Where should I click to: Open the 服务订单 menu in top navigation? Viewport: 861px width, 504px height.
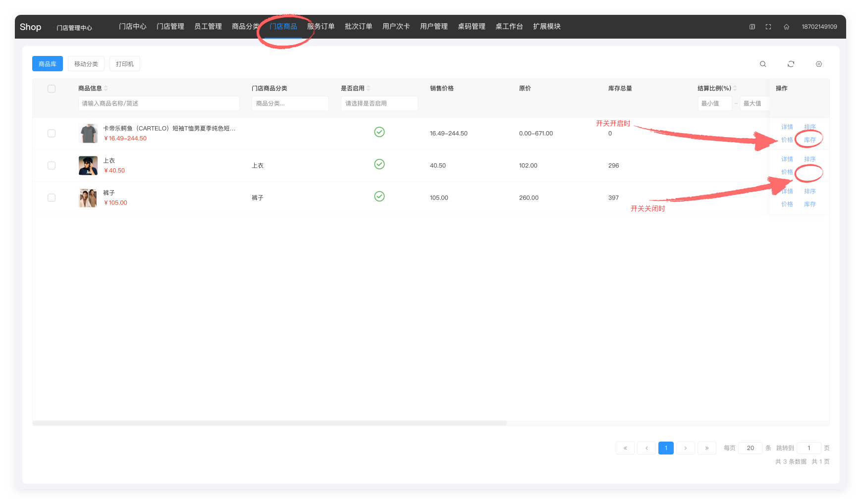tap(321, 26)
